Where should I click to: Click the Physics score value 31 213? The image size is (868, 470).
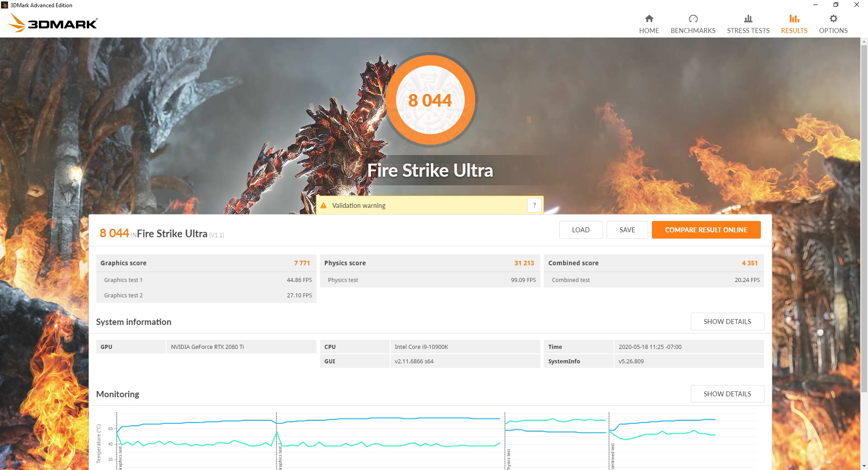tap(524, 263)
